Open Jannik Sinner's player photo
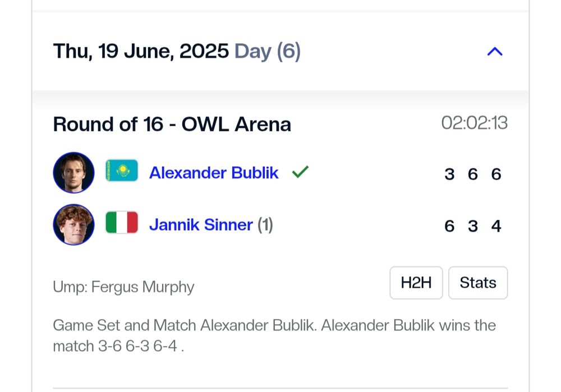Viewport: 561px width, 392px height. pos(73,225)
